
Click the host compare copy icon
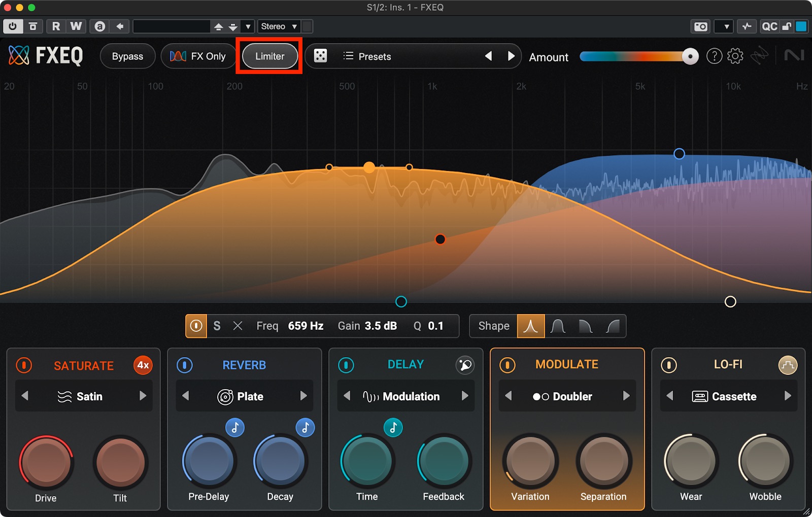click(33, 26)
